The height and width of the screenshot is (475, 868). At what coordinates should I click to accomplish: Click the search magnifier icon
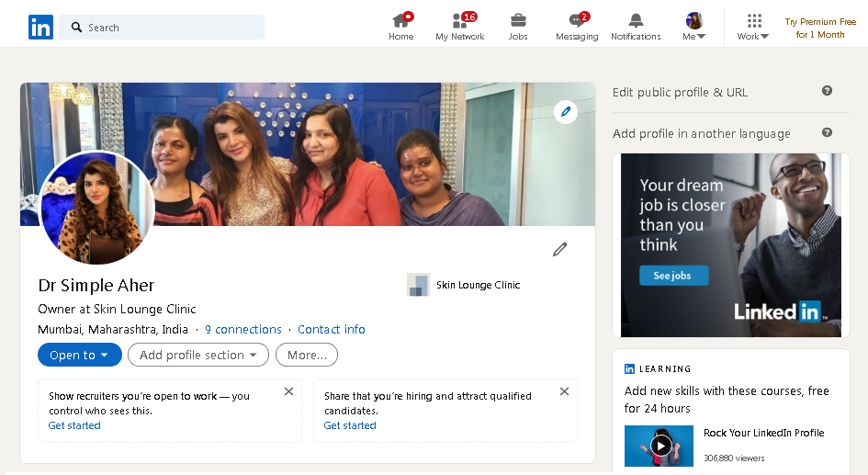point(77,28)
